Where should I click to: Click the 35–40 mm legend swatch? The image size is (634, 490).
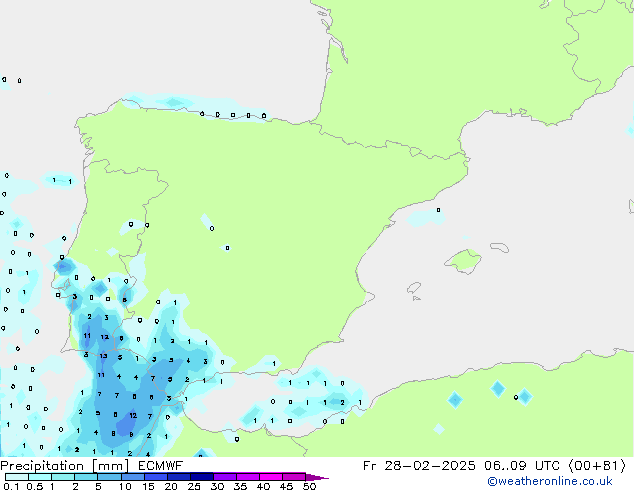[247, 477]
